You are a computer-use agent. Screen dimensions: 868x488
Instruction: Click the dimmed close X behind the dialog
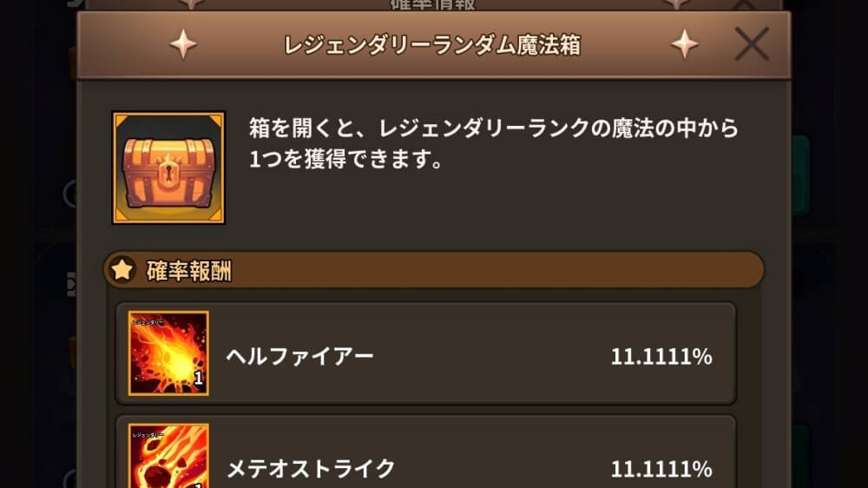click(x=744, y=5)
